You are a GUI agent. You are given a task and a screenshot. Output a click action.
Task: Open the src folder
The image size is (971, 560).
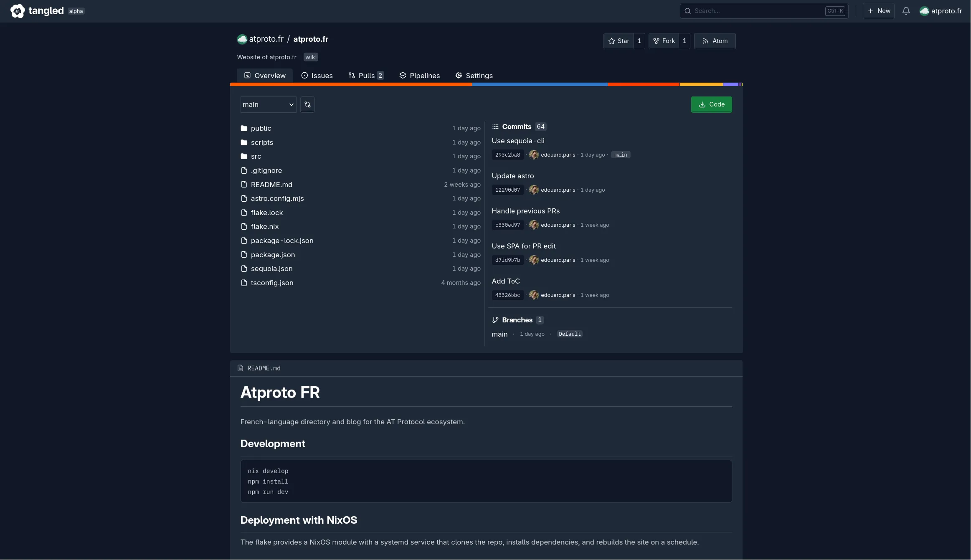(256, 156)
